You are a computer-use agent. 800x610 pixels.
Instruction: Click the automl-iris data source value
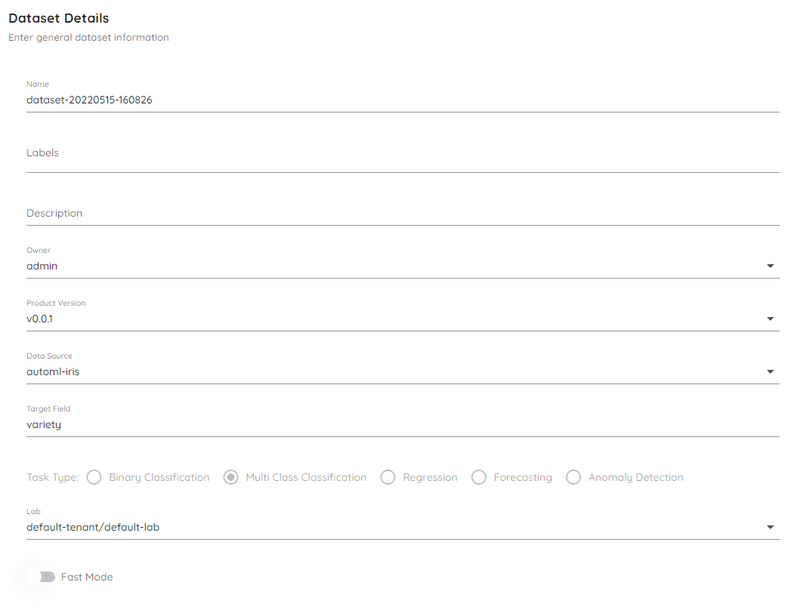[x=53, y=372]
